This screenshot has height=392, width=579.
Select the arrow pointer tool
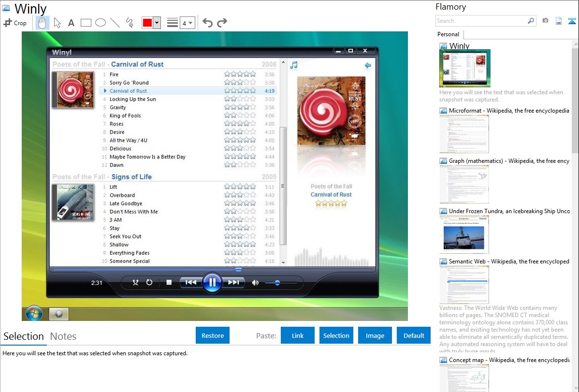point(57,23)
